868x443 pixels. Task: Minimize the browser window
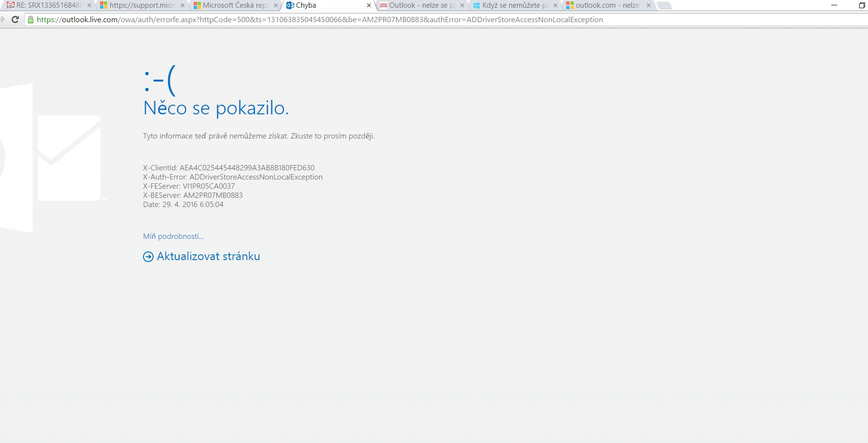coord(834,5)
